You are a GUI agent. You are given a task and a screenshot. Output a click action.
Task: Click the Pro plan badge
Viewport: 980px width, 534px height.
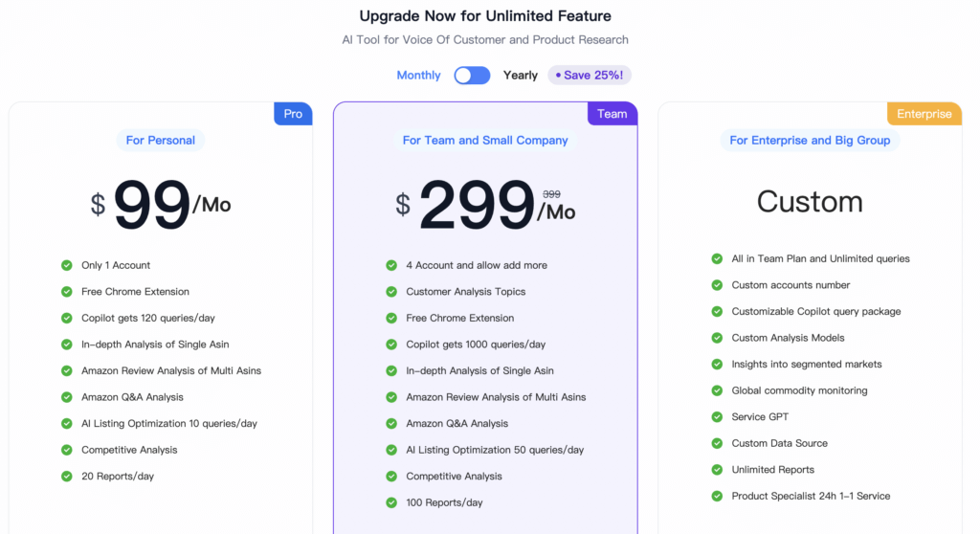(293, 114)
